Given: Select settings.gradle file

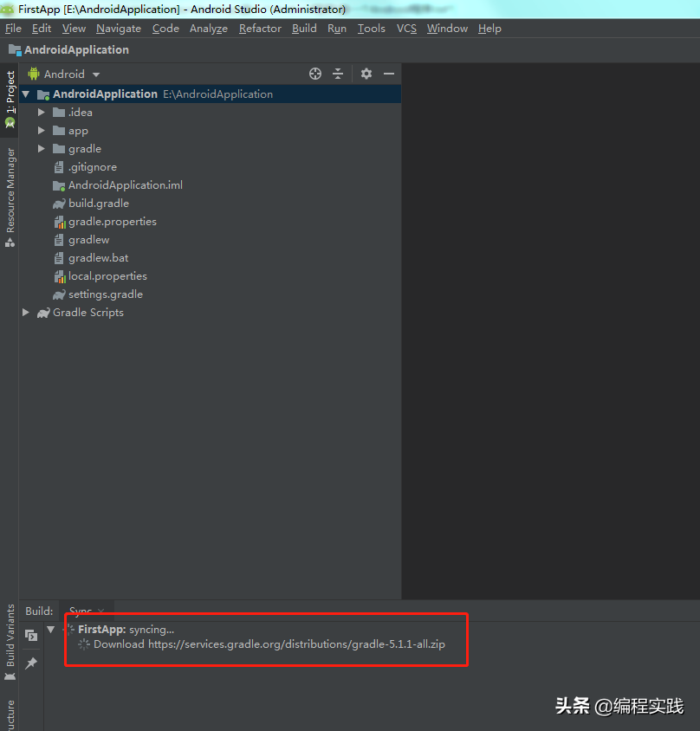Looking at the screenshot, I should click(x=106, y=294).
